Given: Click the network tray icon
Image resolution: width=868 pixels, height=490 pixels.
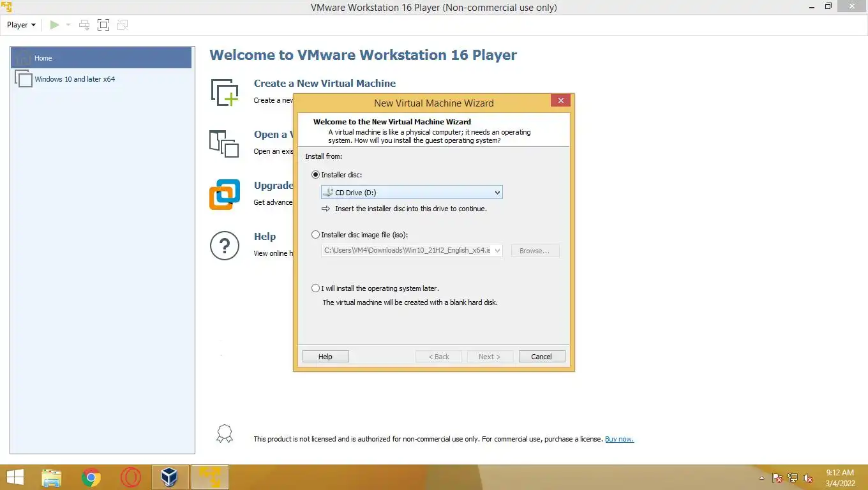Looking at the screenshot, I should pos(793,478).
